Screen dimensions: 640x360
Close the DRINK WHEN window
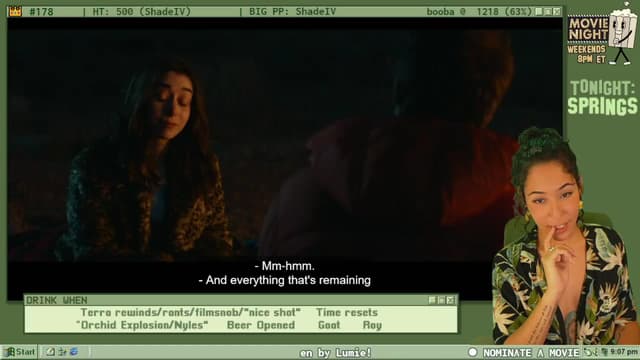(x=451, y=300)
